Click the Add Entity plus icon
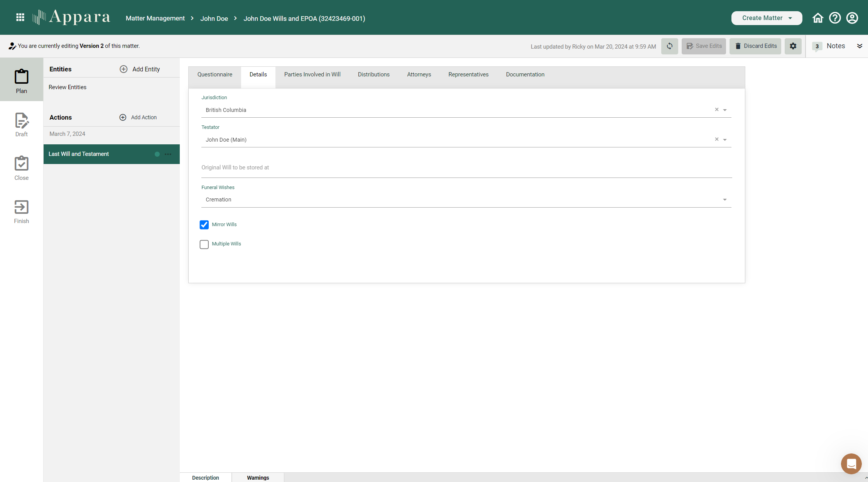Image resolution: width=868 pixels, height=482 pixels. 123,69
